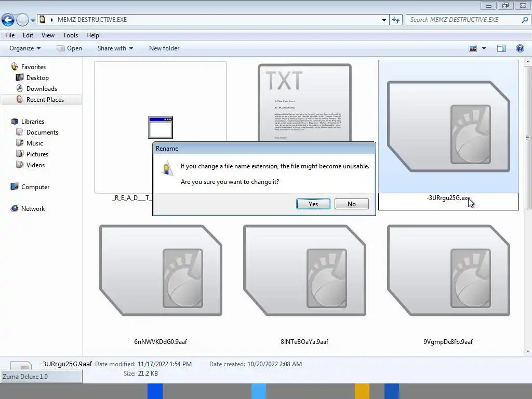Image resolution: width=532 pixels, height=399 pixels.
Task: Click the Libraries icon in sidebar
Action: (14, 121)
